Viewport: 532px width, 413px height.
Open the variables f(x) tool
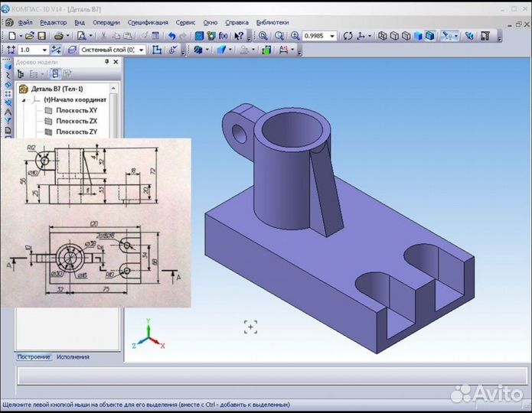pos(224,36)
